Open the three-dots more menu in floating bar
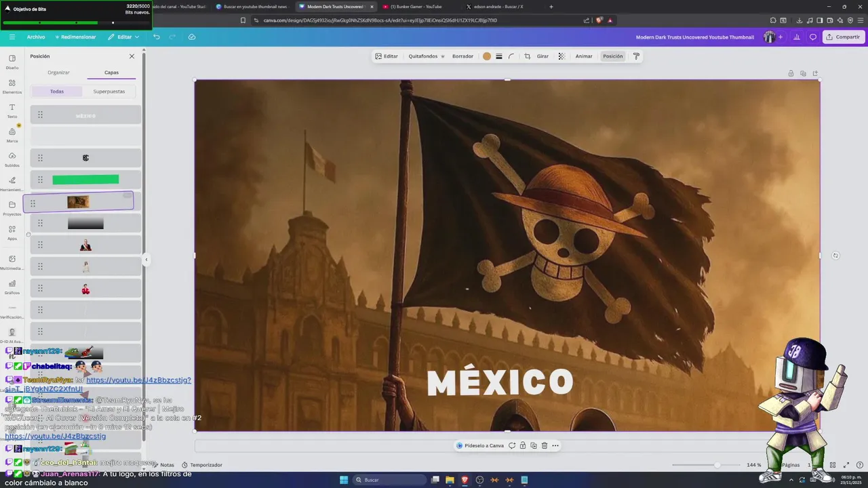868x488 pixels. tap(555, 445)
